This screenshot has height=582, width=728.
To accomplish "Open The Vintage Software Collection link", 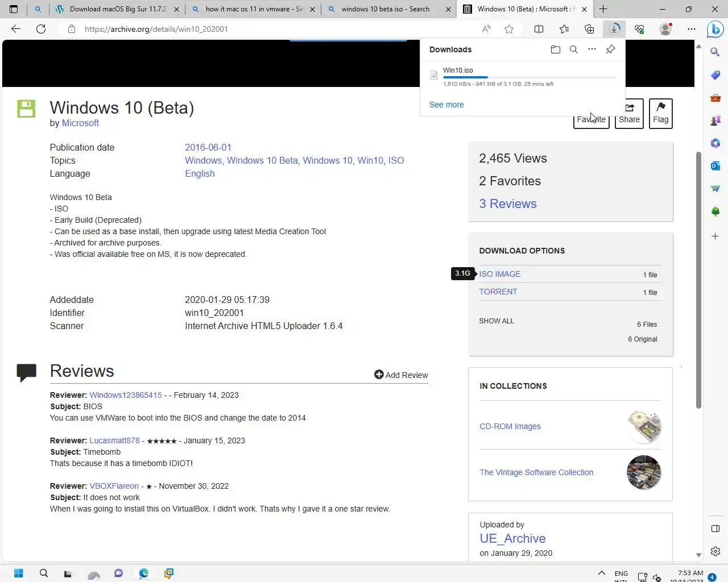I will pos(536,472).
